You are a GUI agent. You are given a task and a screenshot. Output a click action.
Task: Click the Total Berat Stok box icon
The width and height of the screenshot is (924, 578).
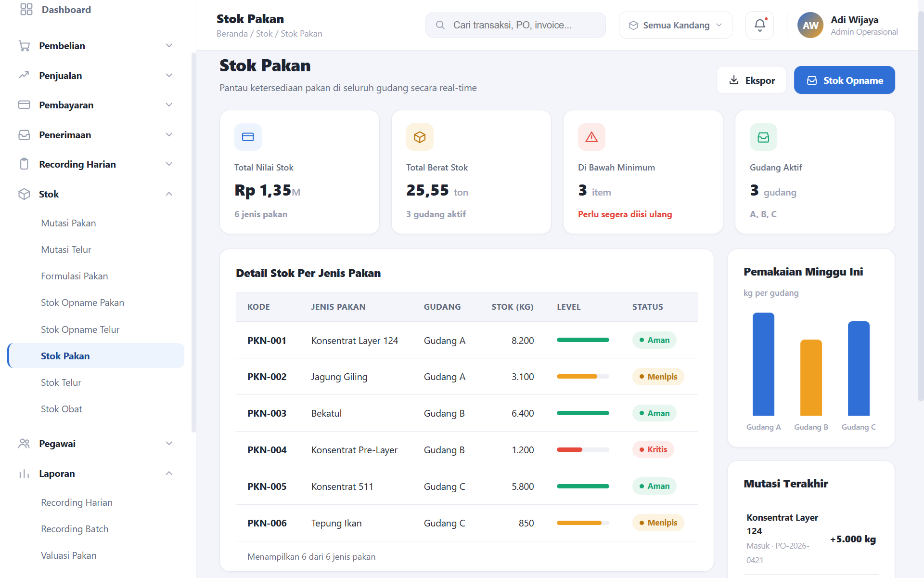pyautogui.click(x=420, y=137)
